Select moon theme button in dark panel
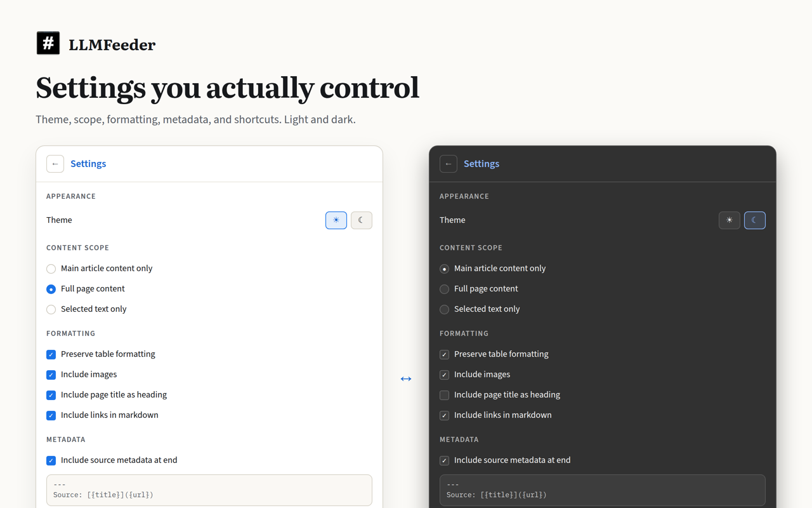 755,220
